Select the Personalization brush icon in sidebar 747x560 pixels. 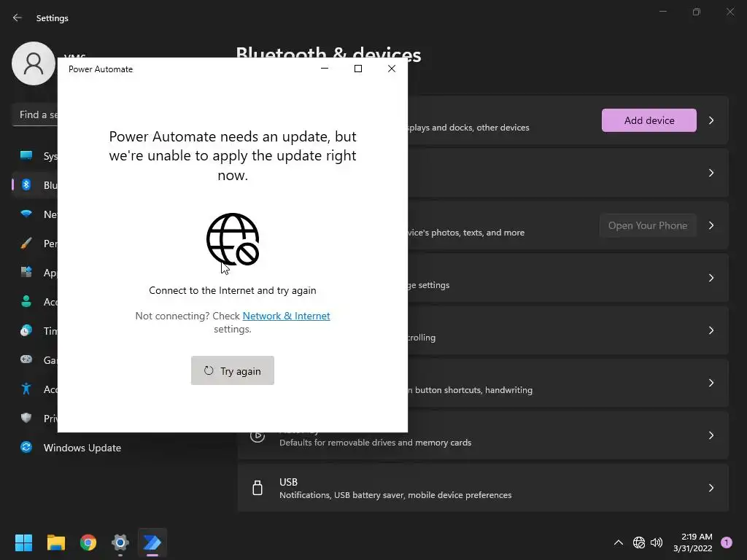click(26, 243)
